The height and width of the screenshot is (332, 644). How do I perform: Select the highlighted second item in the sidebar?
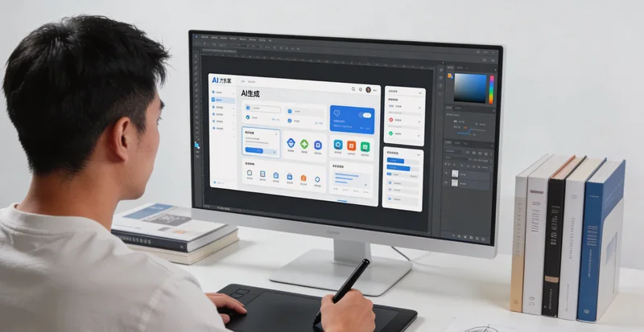[x=221, y=100]
